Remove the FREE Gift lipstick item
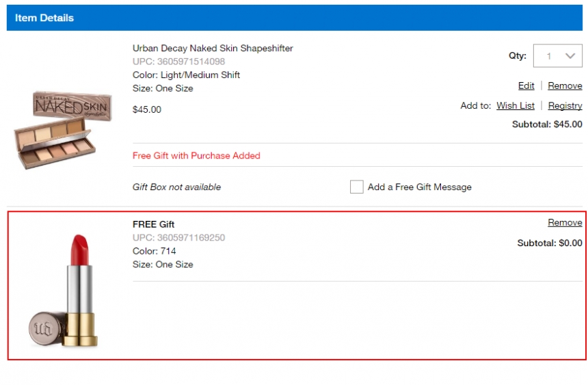This screenshot has width=588, height=385. coord(565,222)
